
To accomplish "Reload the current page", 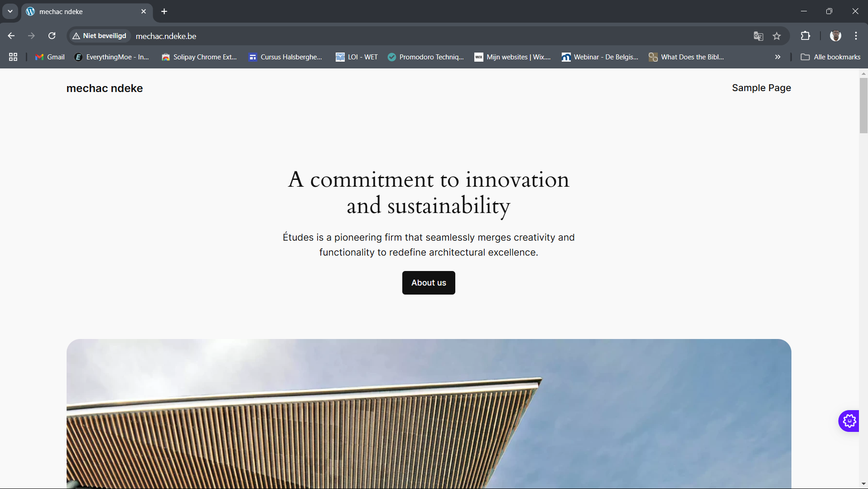I will coord(52,36).
